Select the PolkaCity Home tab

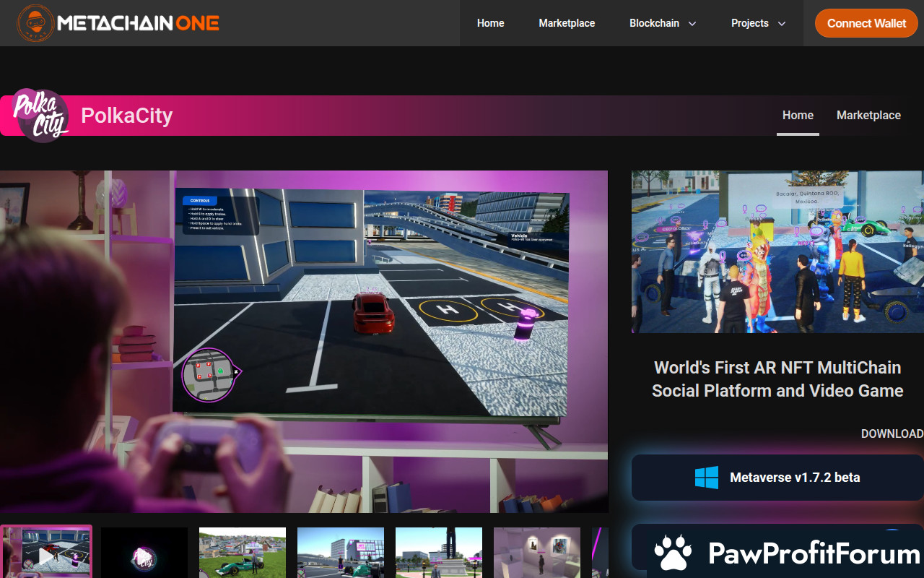tap(798, 116)
